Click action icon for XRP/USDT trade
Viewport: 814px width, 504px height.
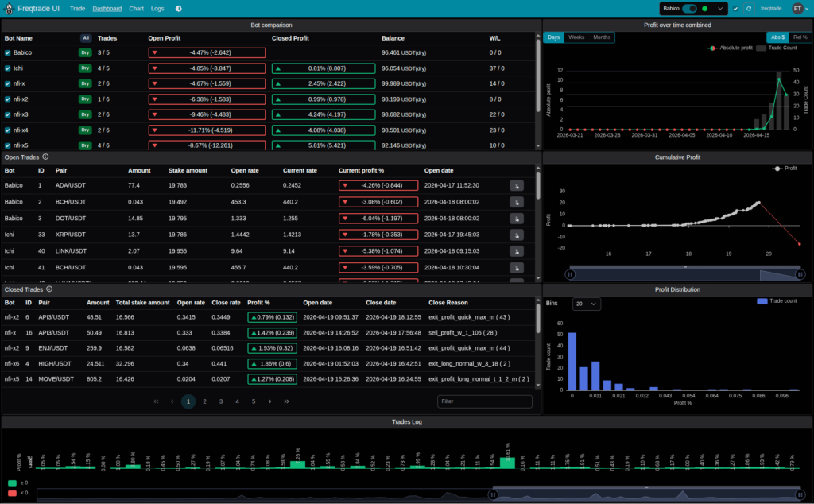[517, 235]
